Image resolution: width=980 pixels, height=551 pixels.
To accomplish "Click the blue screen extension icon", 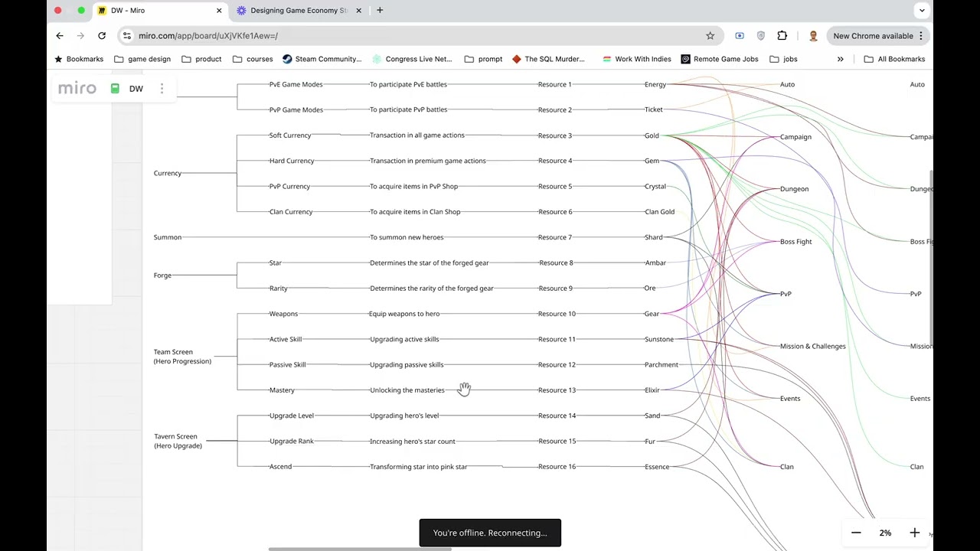I will pos(739,36).
